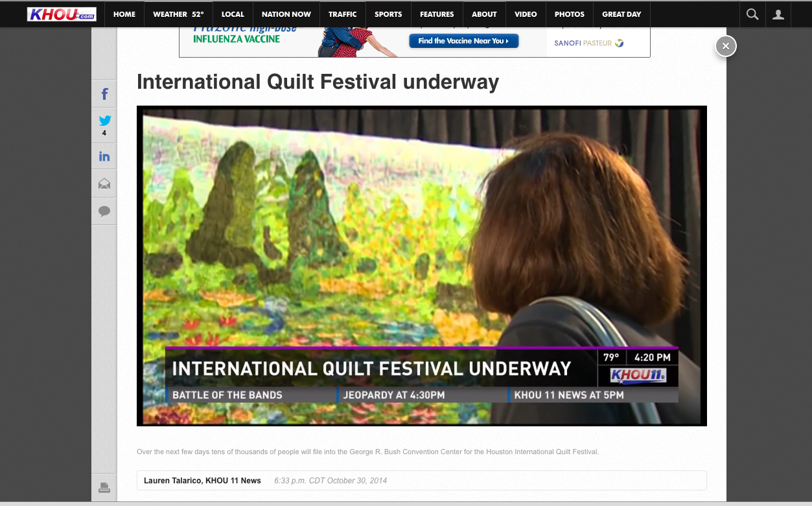Screen dimensions: 812x506
Task: Navigate to the Sports section
Action: 388,14
